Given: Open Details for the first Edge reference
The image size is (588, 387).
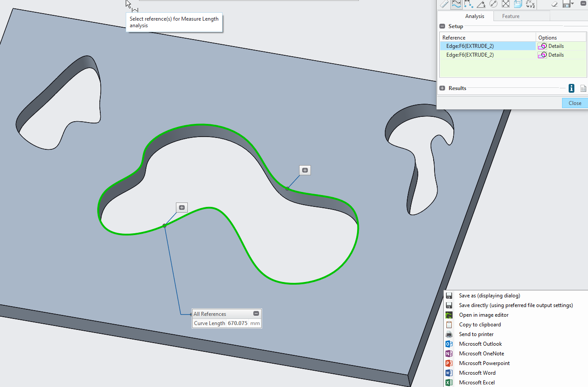Looking at the screenshot, I should pos(551,46).
